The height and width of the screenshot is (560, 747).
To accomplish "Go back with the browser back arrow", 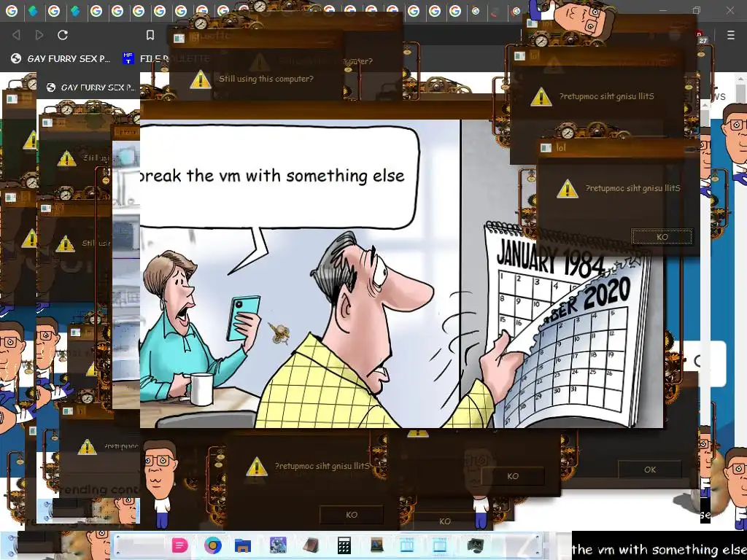I will tap(17, 35).
